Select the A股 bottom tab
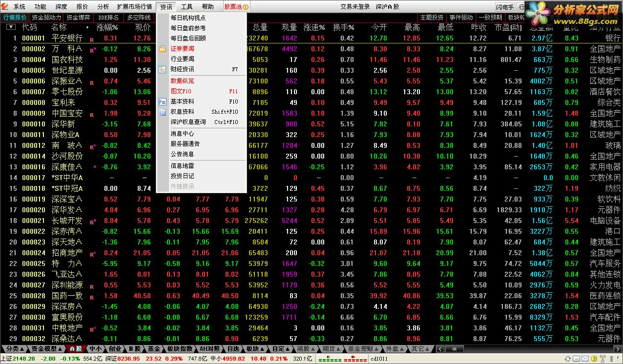The image size is (623, 364). 76,349
